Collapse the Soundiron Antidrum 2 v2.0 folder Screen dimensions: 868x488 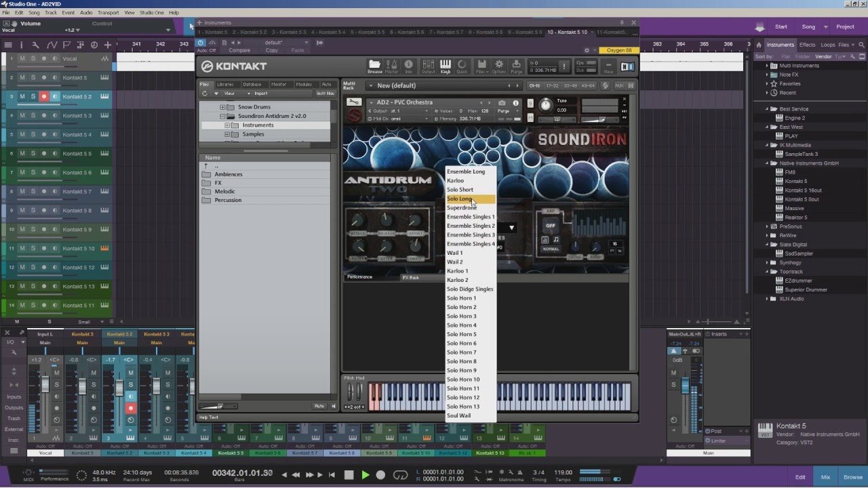coord(222,116)
